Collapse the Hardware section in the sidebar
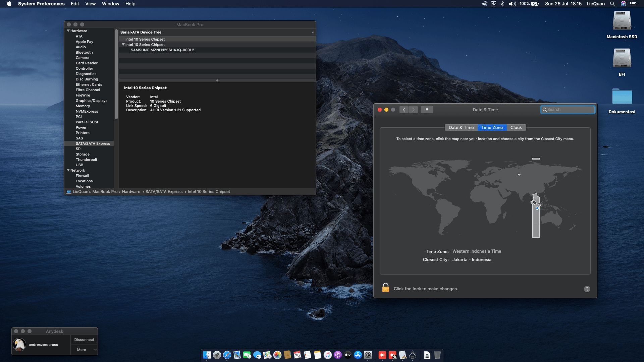The height and width of the screenshot is (362, 644). tap(68, 31)
